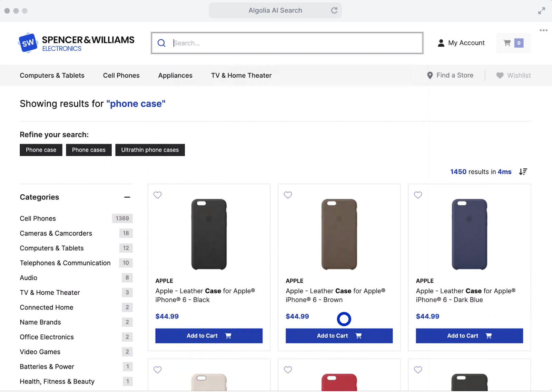Open the TV & Home Theater menu
552x392 pixels.
(241, 75)
